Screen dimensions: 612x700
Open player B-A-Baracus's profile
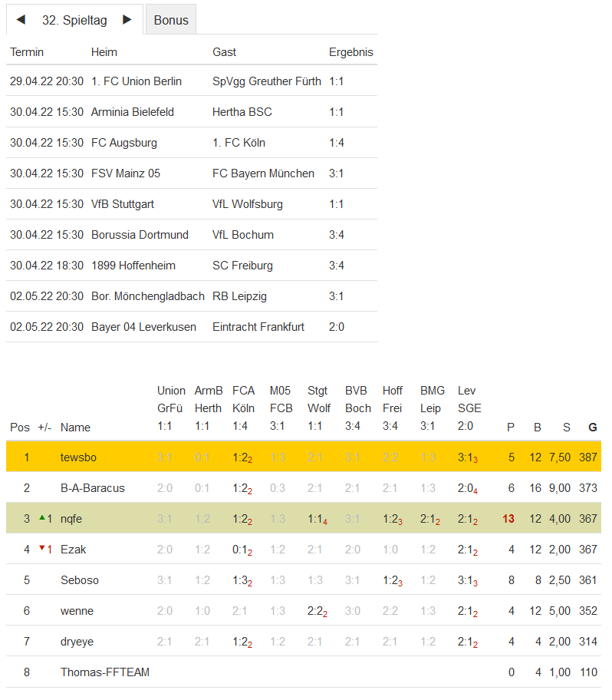[92, 488]
